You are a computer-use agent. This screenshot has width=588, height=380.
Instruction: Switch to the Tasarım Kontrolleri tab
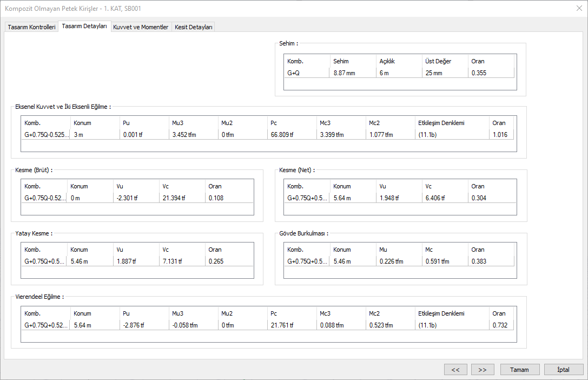tap(31, 27)
